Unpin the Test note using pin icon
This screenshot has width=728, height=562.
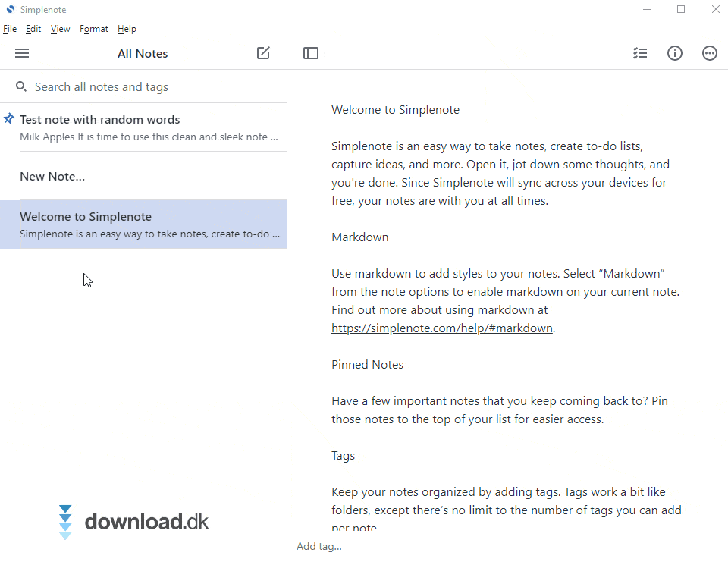[9, 119]
